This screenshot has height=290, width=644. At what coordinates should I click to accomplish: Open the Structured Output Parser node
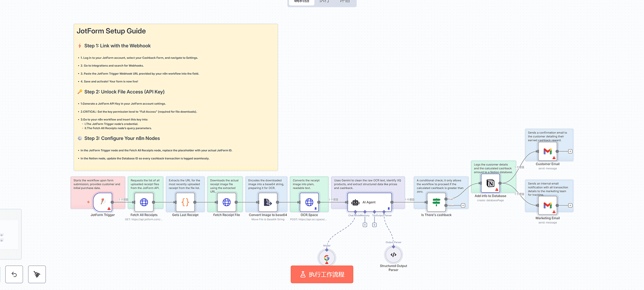(x=393, y=255)
